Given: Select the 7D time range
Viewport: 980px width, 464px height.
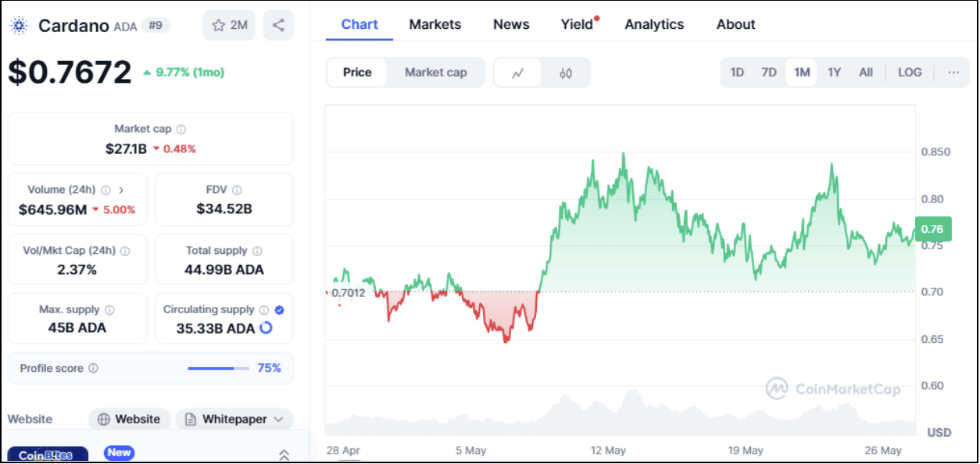Looking at the screenshot, I should tap(769, 73).
